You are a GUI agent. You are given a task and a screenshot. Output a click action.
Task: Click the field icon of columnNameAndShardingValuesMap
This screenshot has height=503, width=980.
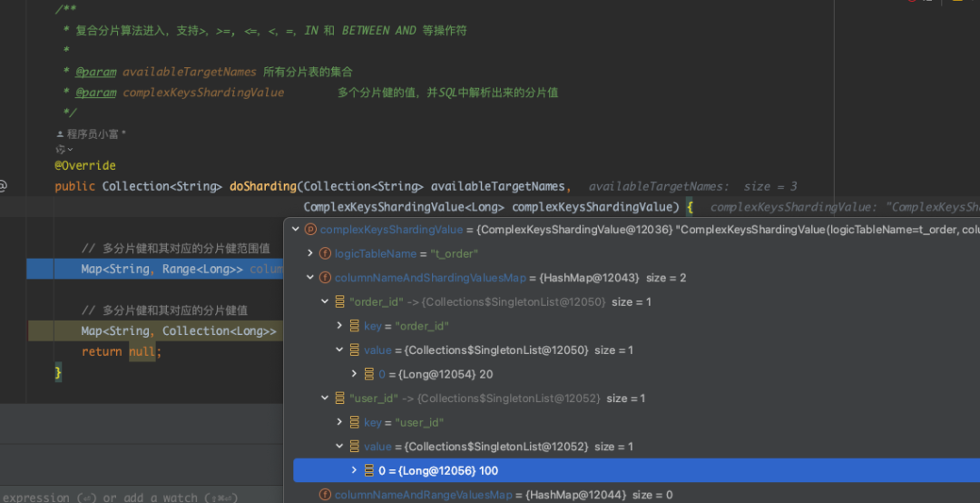[x=325, y=278]
